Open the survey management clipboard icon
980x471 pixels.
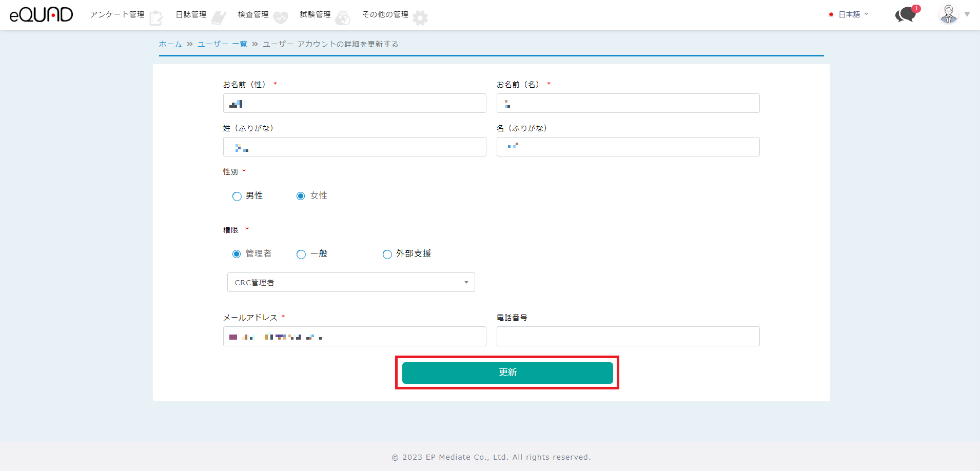156,18
